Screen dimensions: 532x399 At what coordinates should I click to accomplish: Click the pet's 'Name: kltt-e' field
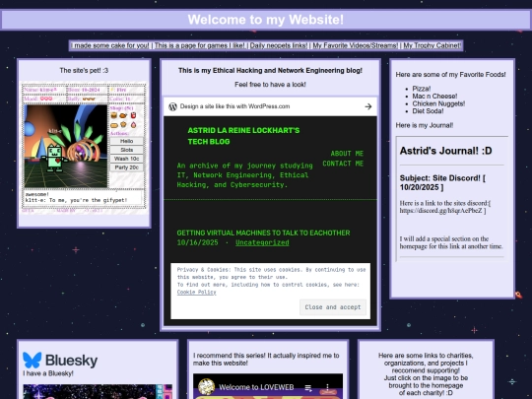(44, 90)
